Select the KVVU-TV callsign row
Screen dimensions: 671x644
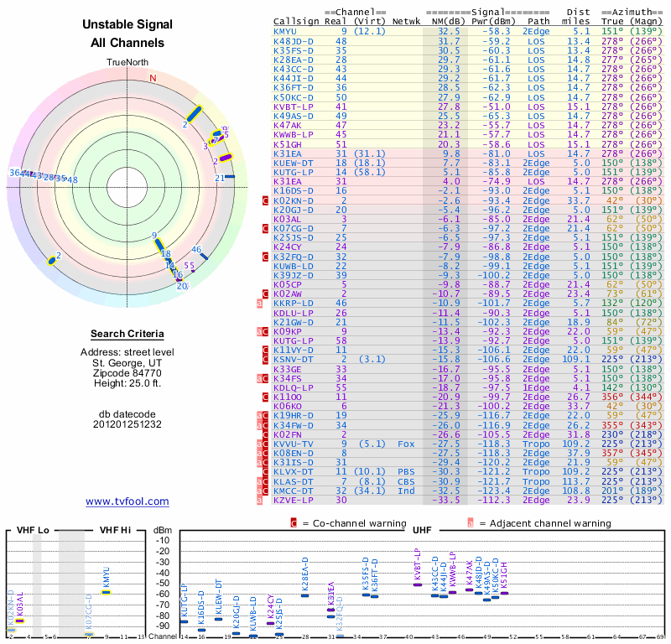(x=294, y=444)
